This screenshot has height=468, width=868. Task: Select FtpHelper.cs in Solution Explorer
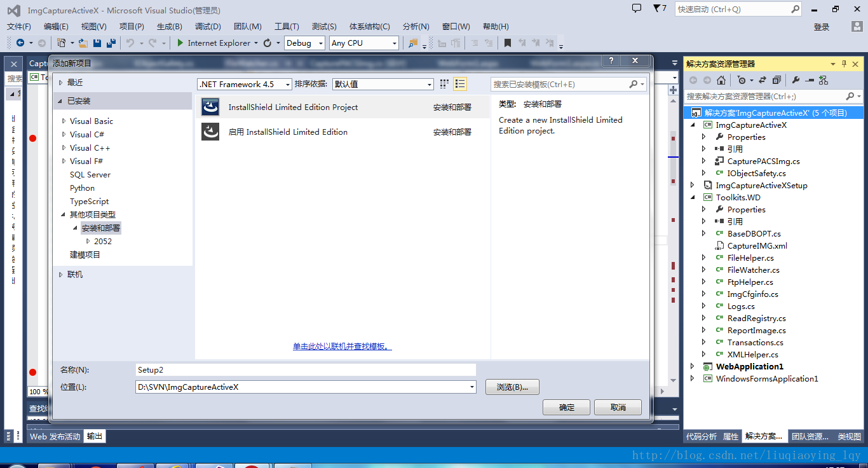tap(750, 282)
